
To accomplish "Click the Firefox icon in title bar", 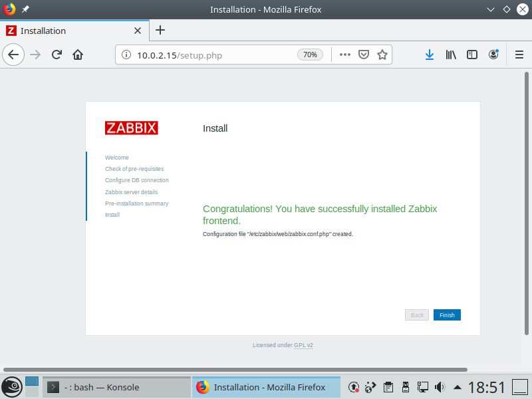I will pos(9,9).
